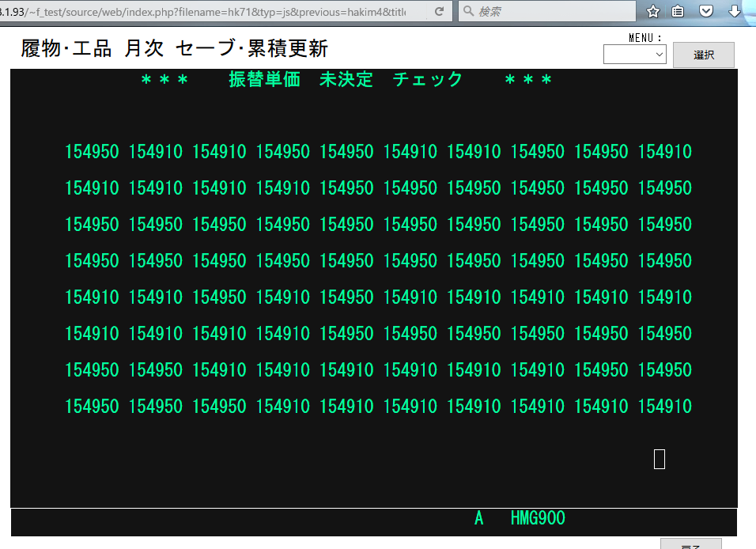Expand the MENU dropdown box
This screenshot has height=549, width=756.
[x=634, y=55]
